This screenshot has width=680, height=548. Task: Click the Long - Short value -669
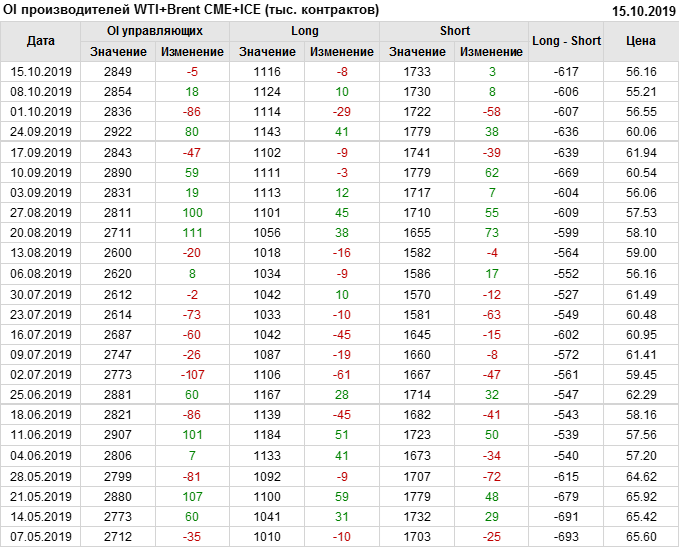567,172
